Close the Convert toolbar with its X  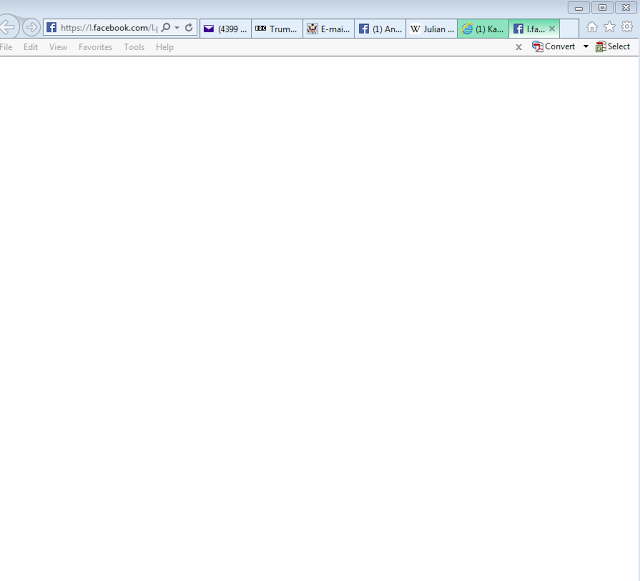click(518, 47)
